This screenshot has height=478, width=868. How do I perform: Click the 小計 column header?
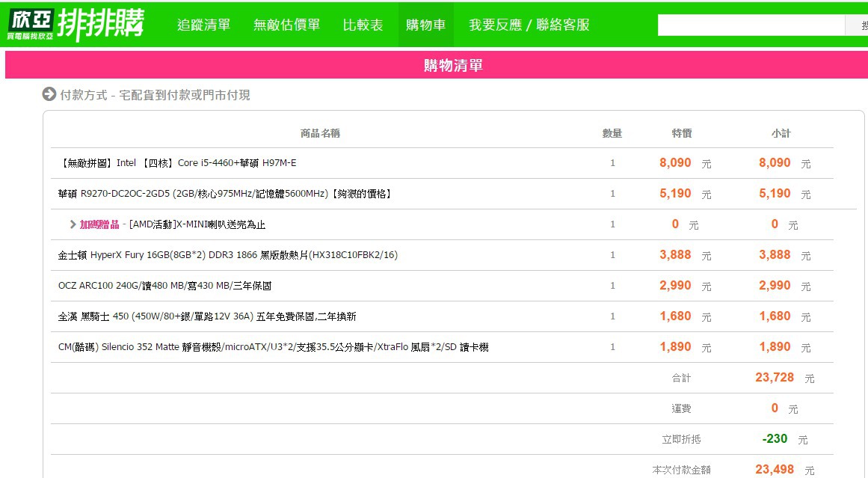[x=781, y=133]
